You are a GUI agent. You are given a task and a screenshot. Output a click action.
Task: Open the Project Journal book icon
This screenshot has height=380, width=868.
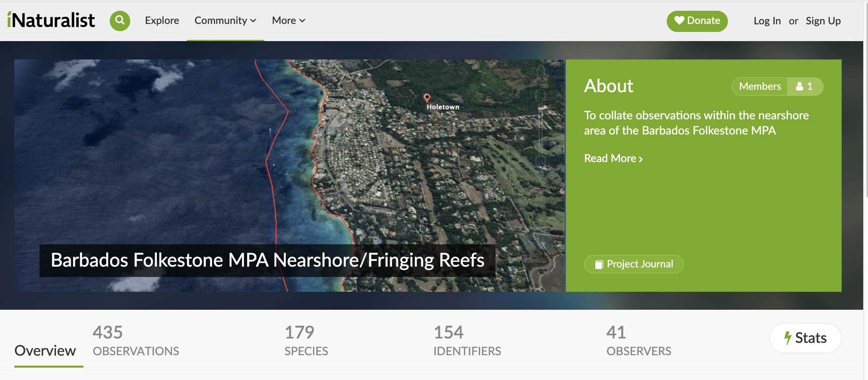click(x=599, y=264)
